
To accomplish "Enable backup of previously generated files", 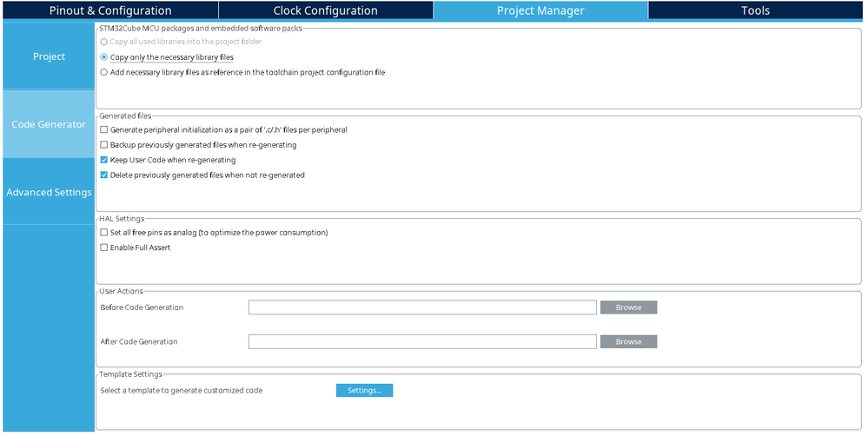I will coord(104,145).
